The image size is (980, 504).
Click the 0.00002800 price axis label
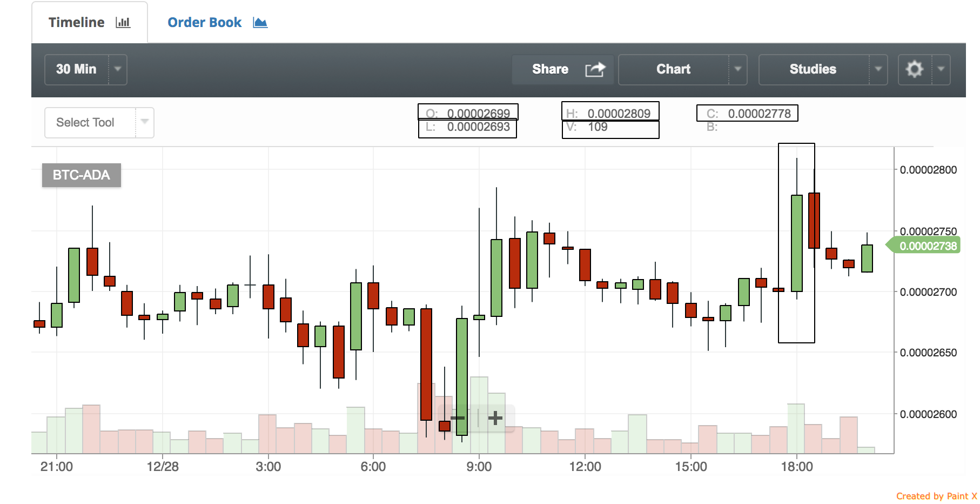pyautogui.click(x=929, y=170)
